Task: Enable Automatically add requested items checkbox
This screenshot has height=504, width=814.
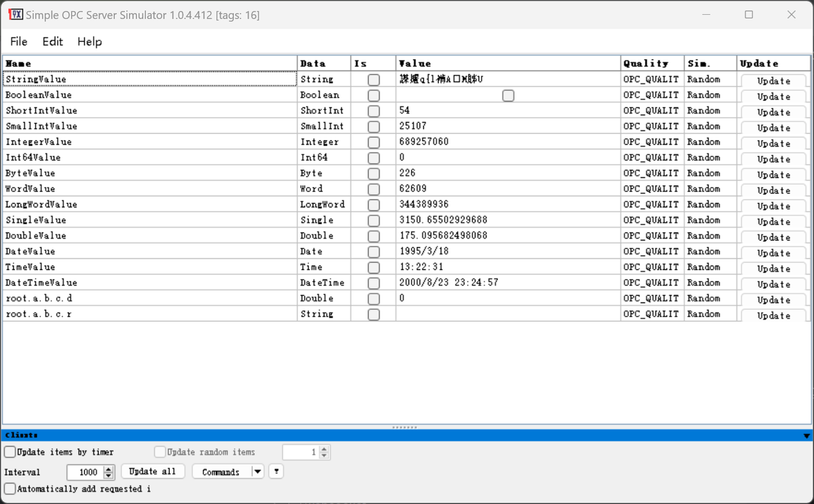Action: point(10,489)
